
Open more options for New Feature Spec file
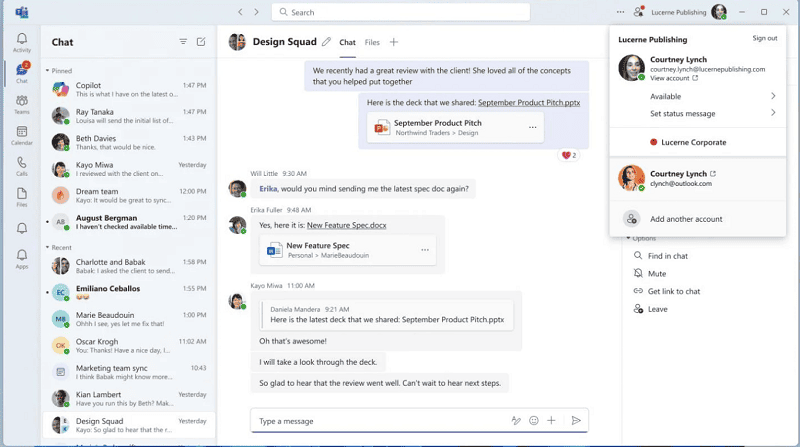pyautogui.click(x=425, y=250)
